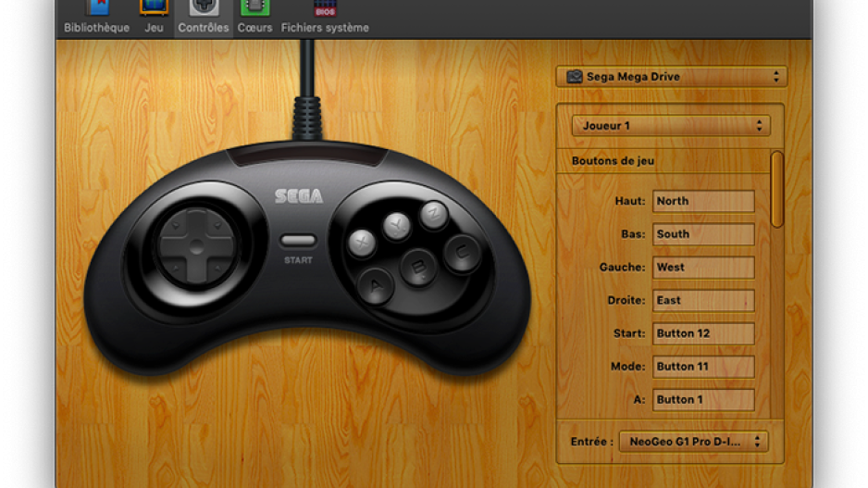Open the Sega Mega Drive system dropdown

(x=672, y=77)
